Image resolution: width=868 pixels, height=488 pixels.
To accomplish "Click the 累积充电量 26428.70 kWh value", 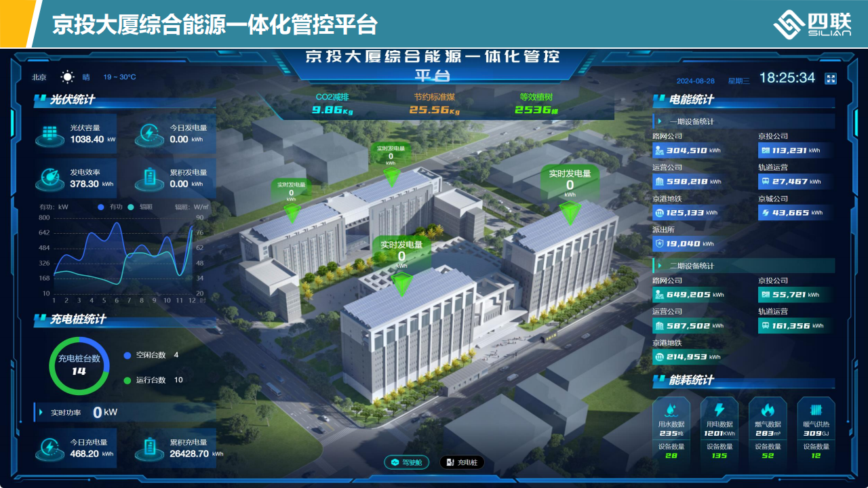I will coord(196,454).
